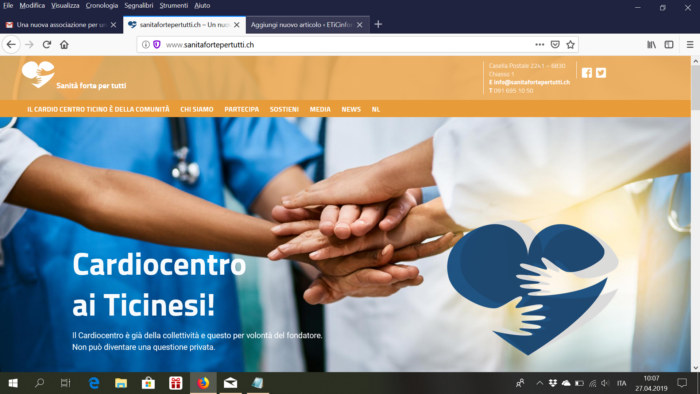
Task: Go to the browser home page icon
Action: (x=64, y=45)
